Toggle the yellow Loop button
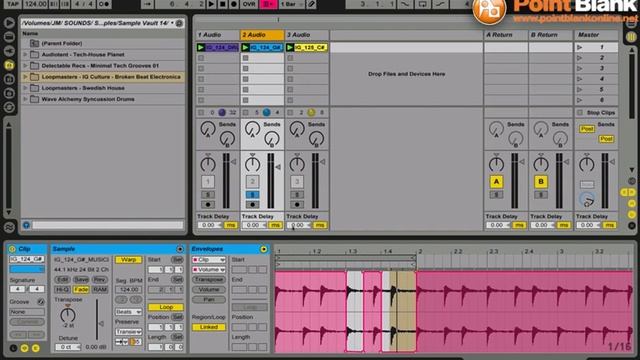 [x=166, y=307]
